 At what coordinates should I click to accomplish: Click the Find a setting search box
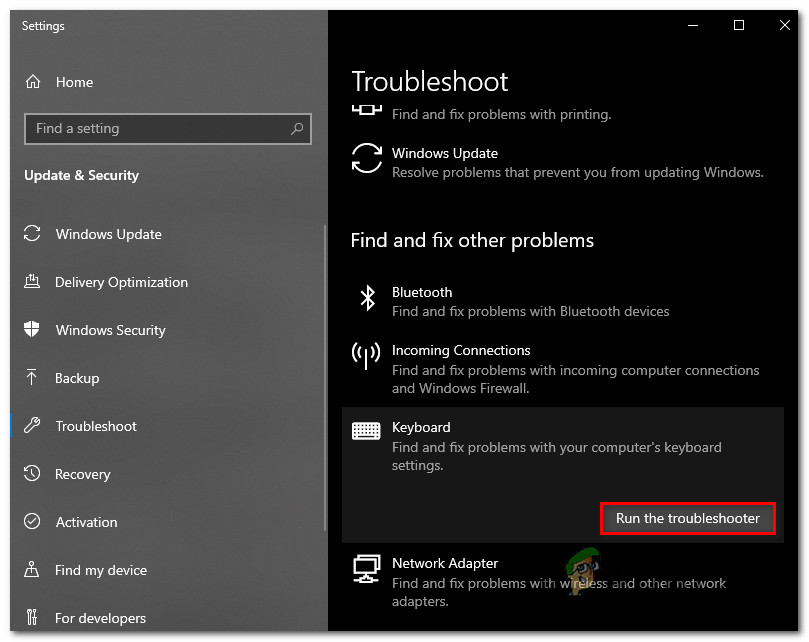coord(168,129)
